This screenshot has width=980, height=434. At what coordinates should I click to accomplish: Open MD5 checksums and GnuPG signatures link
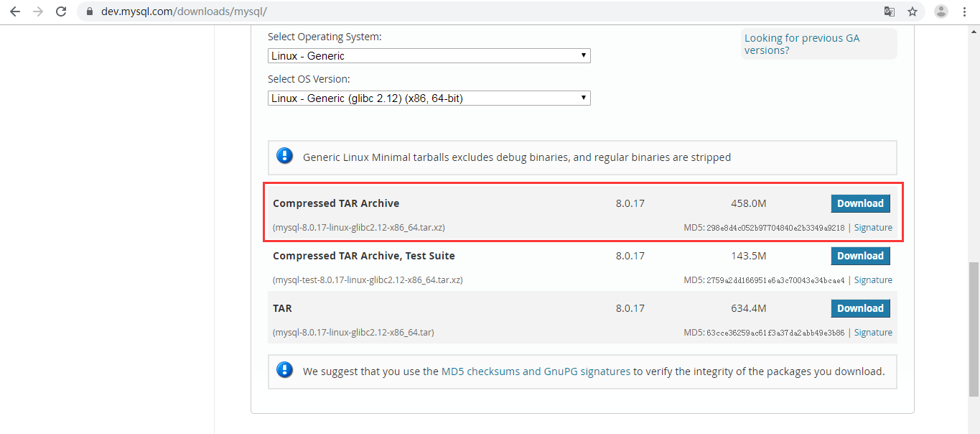pos(536,371)
